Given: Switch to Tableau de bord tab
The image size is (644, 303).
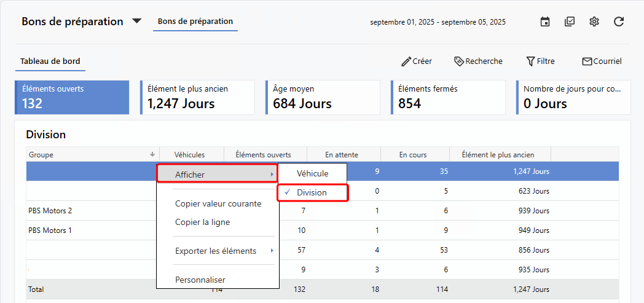Looking at the screenshot, I should click(50, 61).
